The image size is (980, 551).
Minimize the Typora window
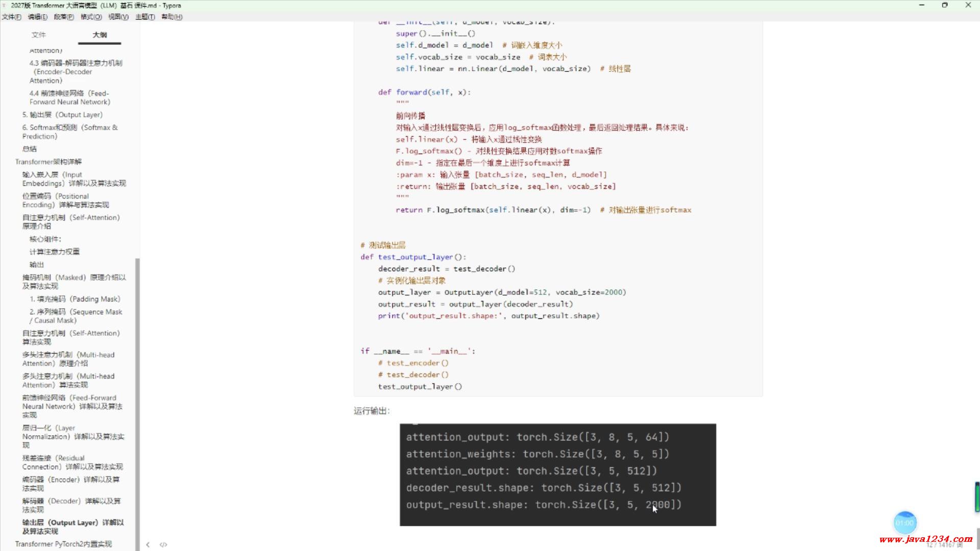tap(922, 5)
